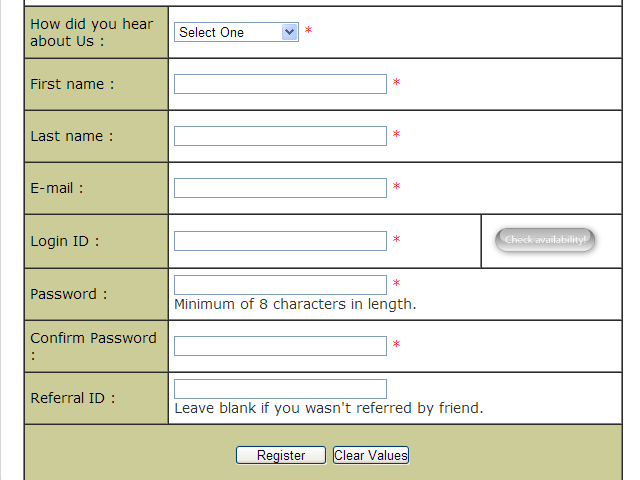
Task: Click the "Minimum of 8 characters" hint text
Action: 295,304
